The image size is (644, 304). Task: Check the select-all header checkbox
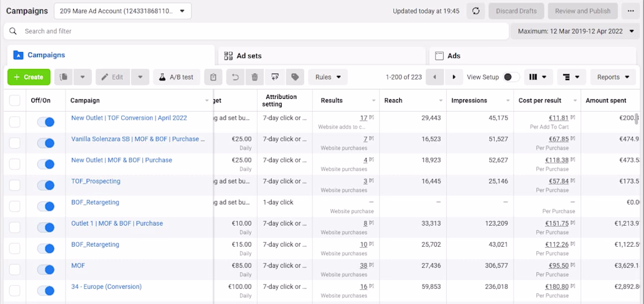coord(15,101)
